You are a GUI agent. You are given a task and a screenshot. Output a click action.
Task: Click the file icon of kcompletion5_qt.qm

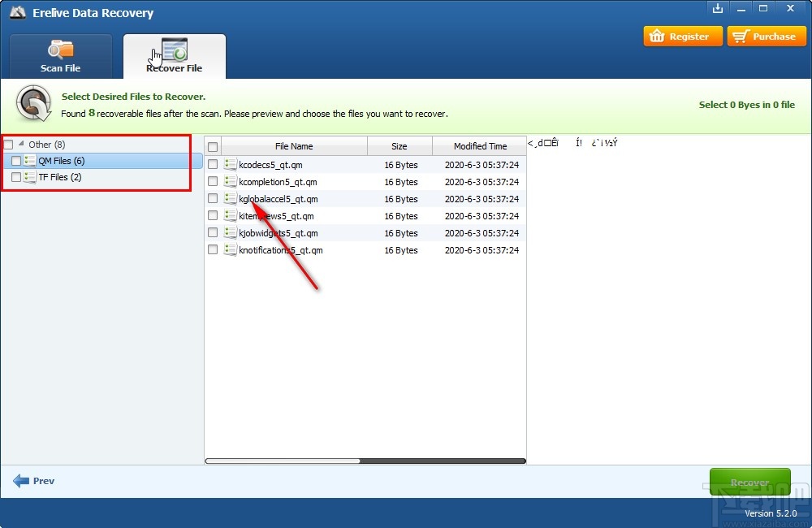click(231, 181)
